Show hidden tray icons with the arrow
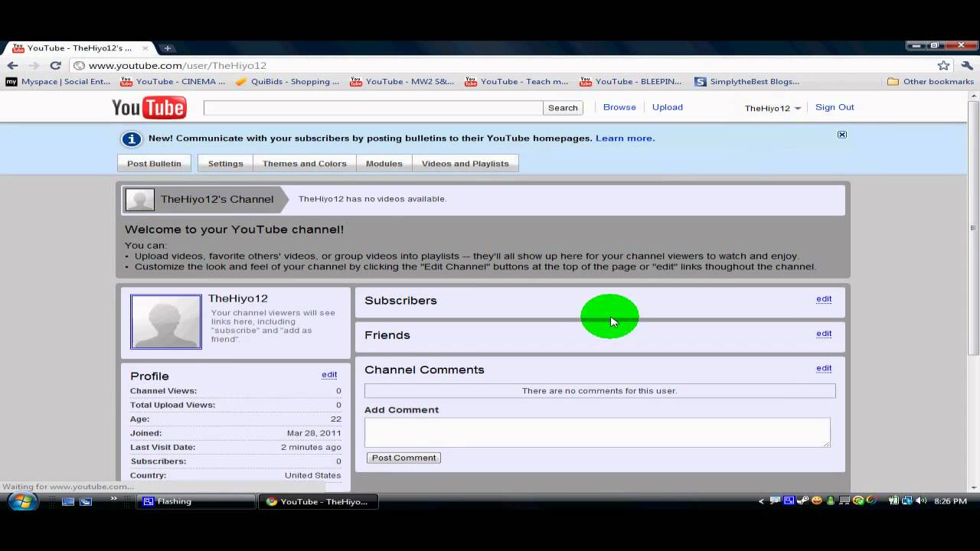This screenshot has height=551, width=980. tap(761, 501)
